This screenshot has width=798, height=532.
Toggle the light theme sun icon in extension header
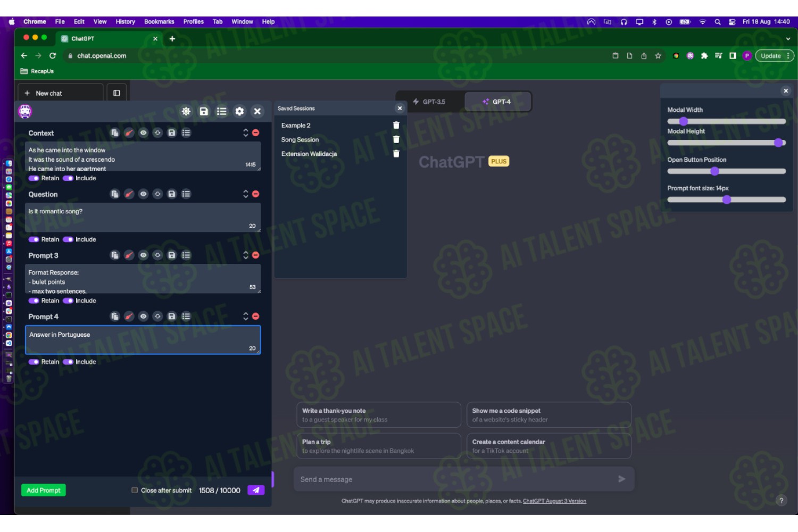(186, 111)
